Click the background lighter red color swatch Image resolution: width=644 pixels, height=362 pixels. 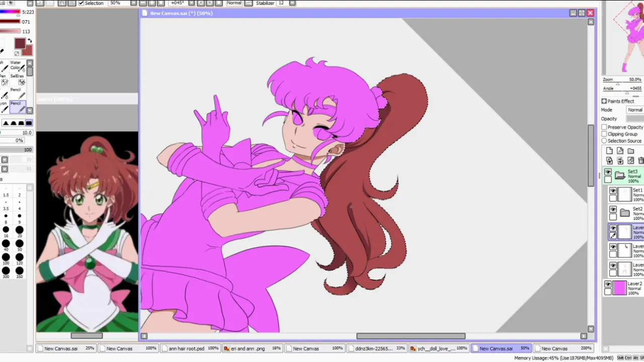tap(28, 51)
